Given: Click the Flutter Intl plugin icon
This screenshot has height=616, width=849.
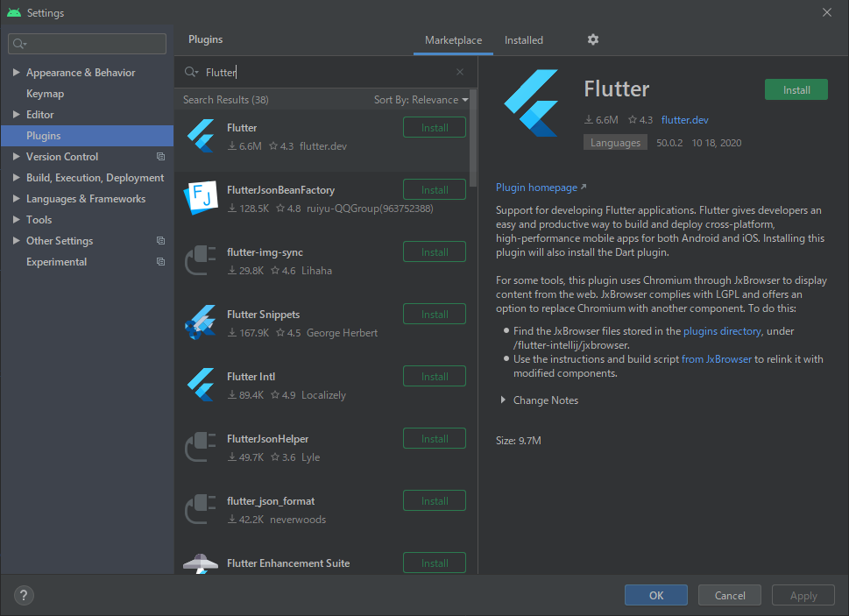Looking at the screenshot, I should pyautogui.click(x=201, y=385).
